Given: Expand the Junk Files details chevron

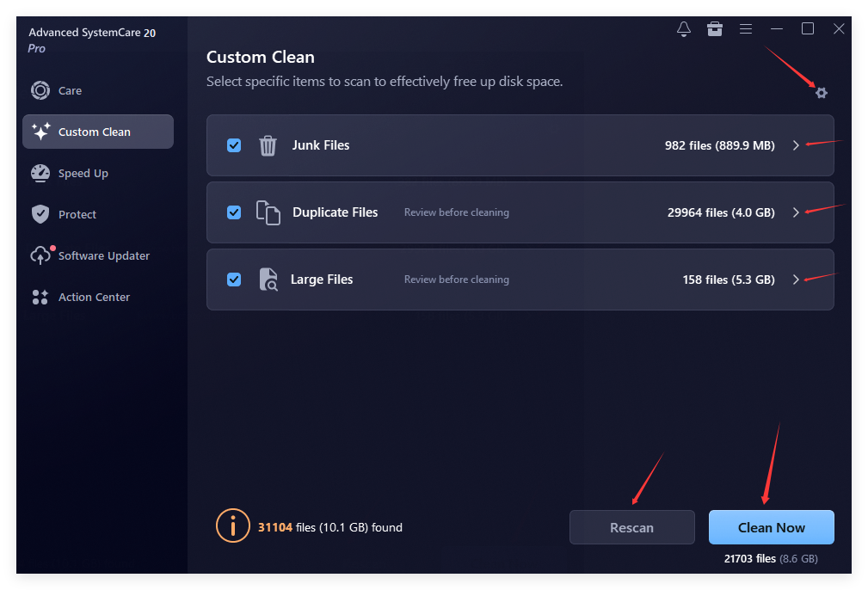Looking at the screenshot, I should [796, 145].
